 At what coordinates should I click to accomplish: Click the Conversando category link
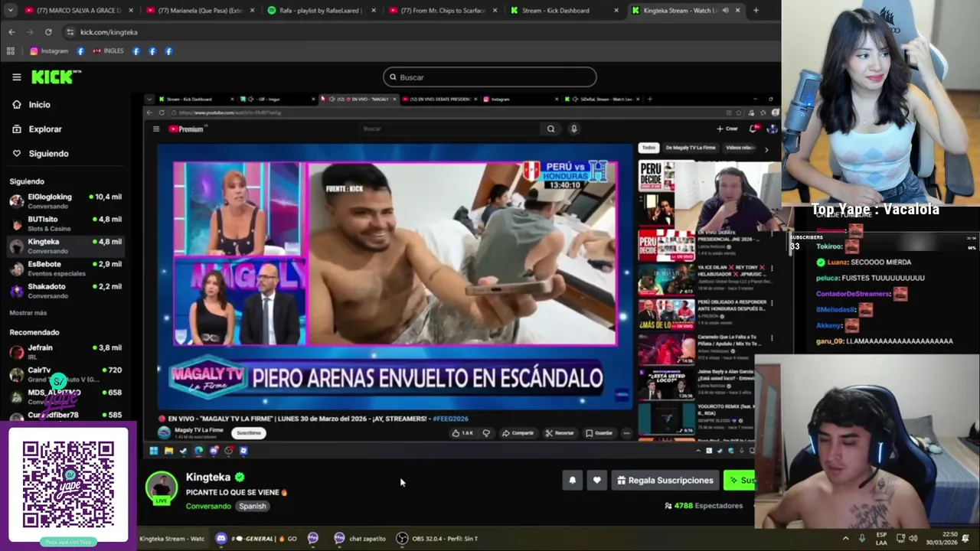click(x=208, y=506)
